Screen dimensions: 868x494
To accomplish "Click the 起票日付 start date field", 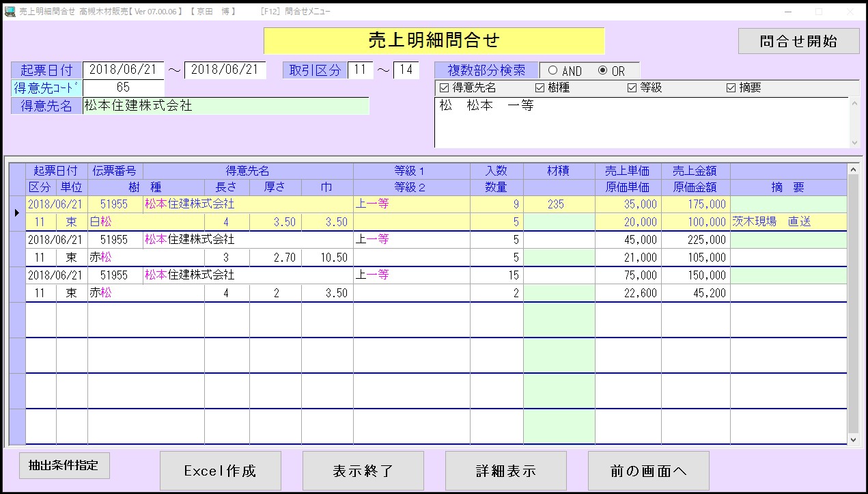I will pos(124,70).
